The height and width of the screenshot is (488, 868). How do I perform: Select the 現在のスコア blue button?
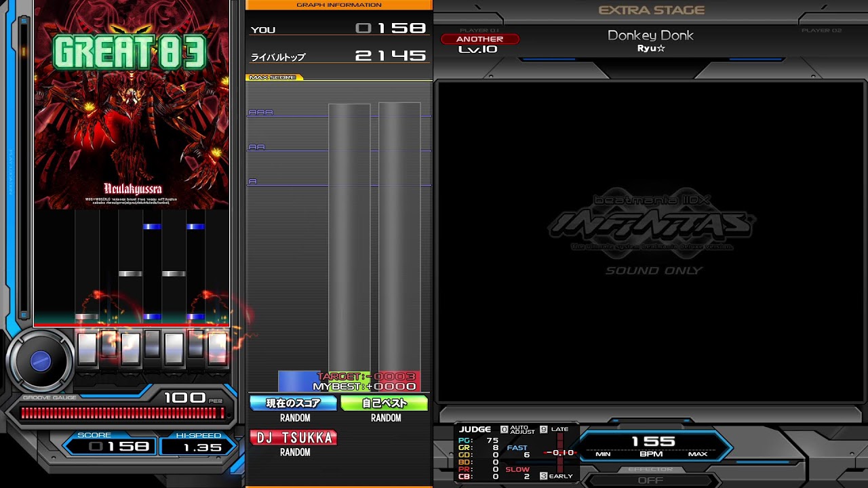[294, 403]
